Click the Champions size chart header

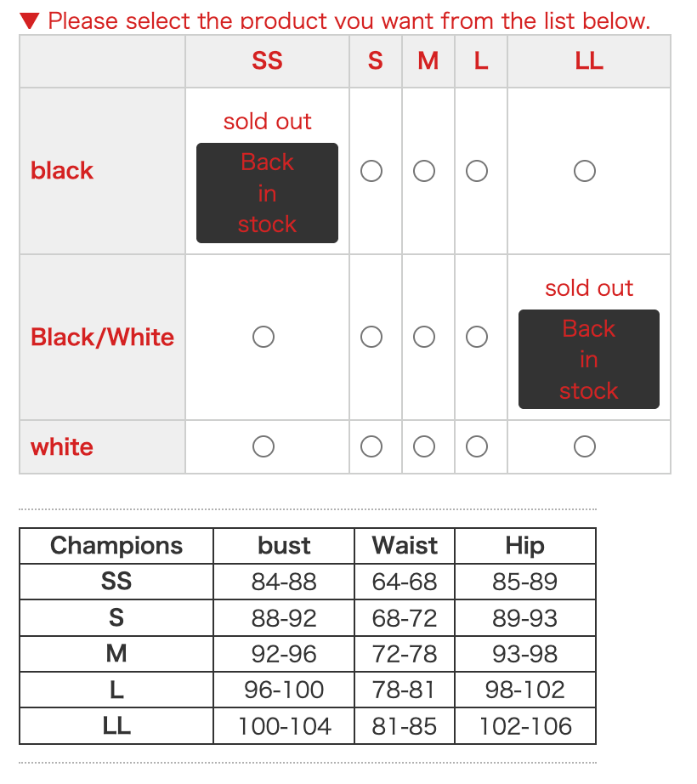click(116, 546)
